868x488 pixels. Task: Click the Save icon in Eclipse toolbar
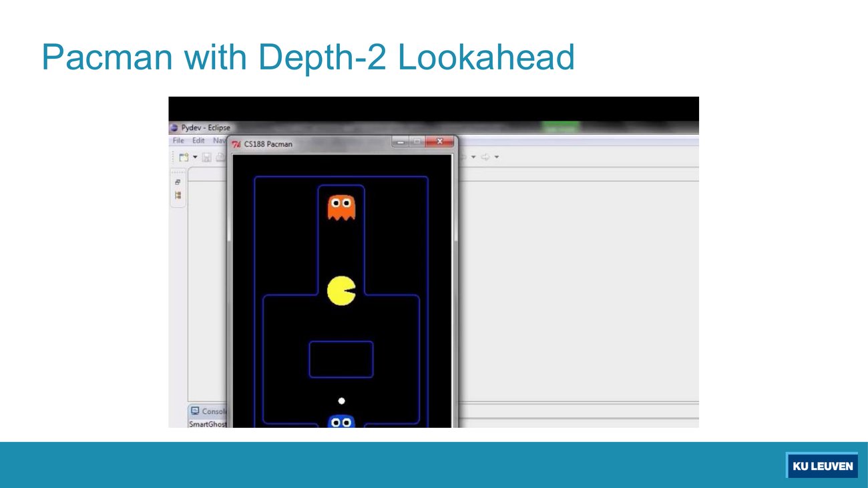click(x=206, y=158)
